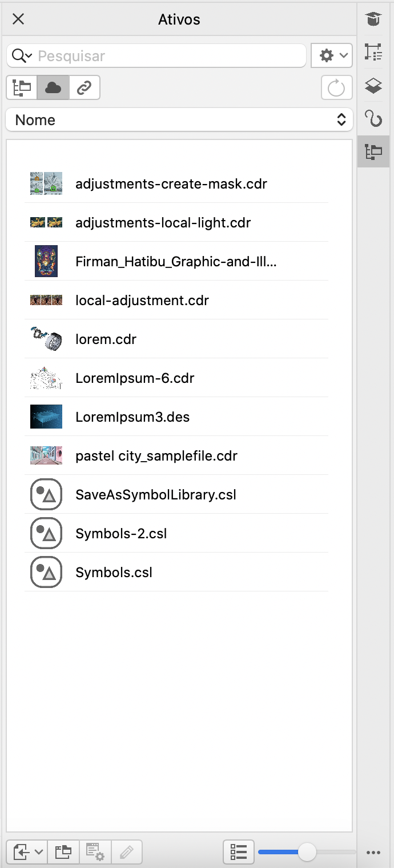Open the Objects docker layers icon
This screenshot has height=868, width=394.
tap(373, 86)
